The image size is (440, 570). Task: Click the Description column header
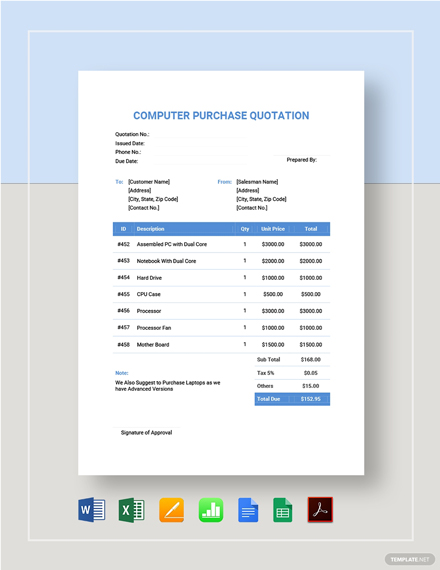pos(151,229)
